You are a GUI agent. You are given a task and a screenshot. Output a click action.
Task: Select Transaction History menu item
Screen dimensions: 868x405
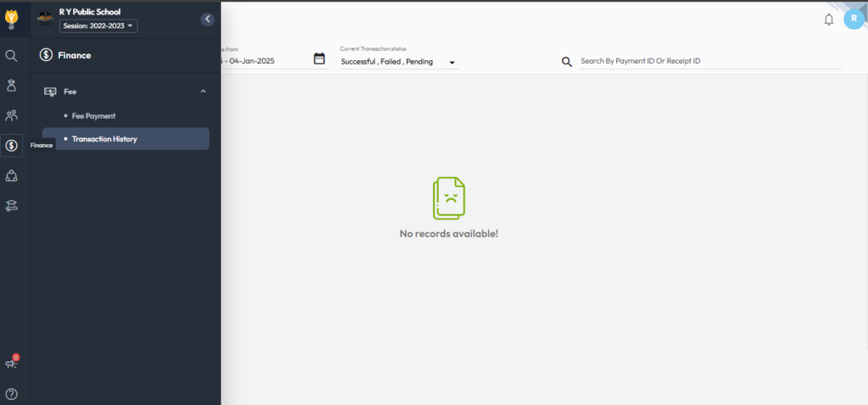pos(104,139)
